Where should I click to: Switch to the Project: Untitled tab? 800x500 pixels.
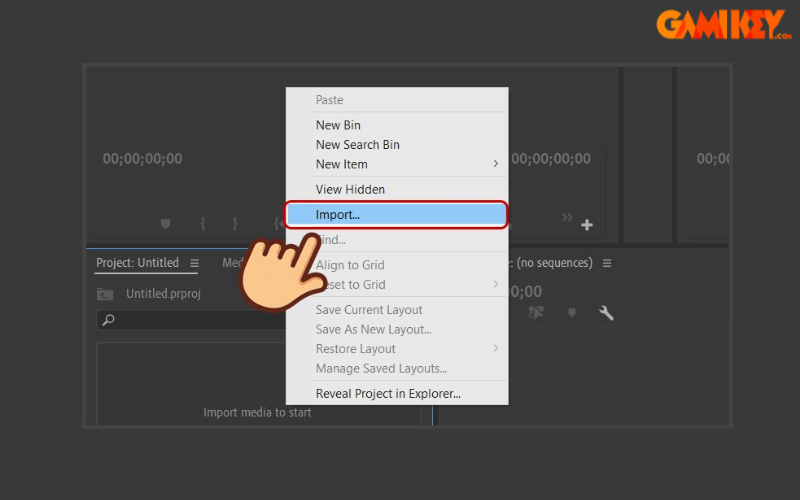tap(137, 263)
